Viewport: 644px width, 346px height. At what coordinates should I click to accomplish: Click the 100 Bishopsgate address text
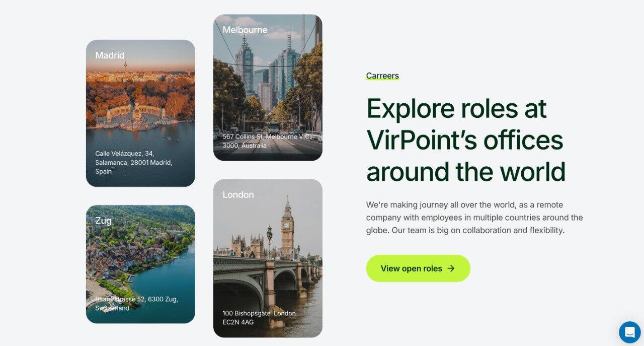click(259, 317)
